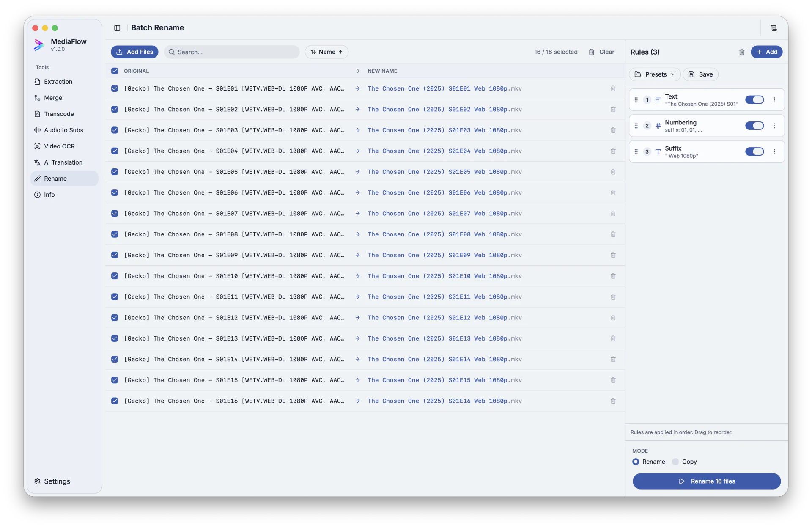Toggle the sidebar panel icon
Viewport: 812px width, 528px height.
coord(117,28)
